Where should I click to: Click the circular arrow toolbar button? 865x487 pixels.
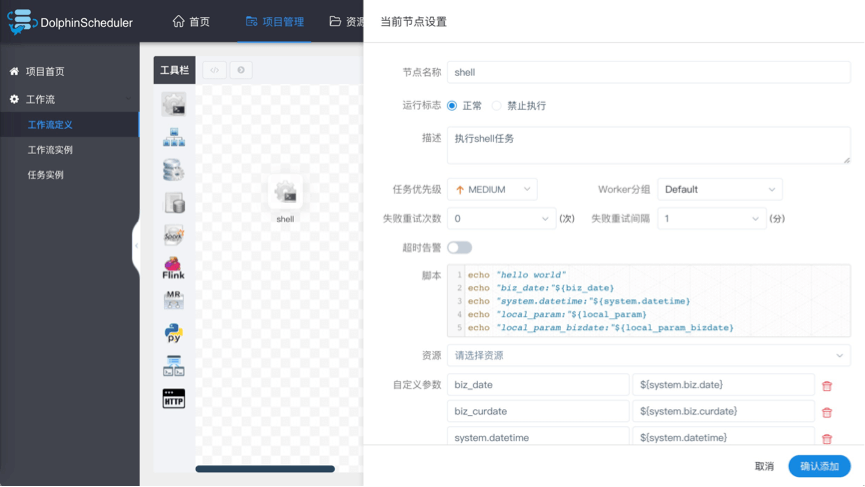point(241,70)
